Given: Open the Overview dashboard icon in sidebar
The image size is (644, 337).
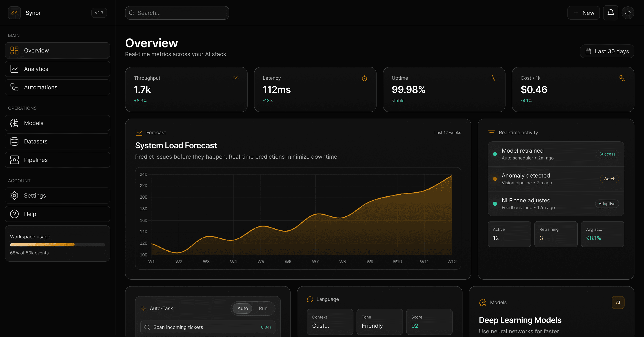Looking at the screenshot, I should click(x=14, y=50).
